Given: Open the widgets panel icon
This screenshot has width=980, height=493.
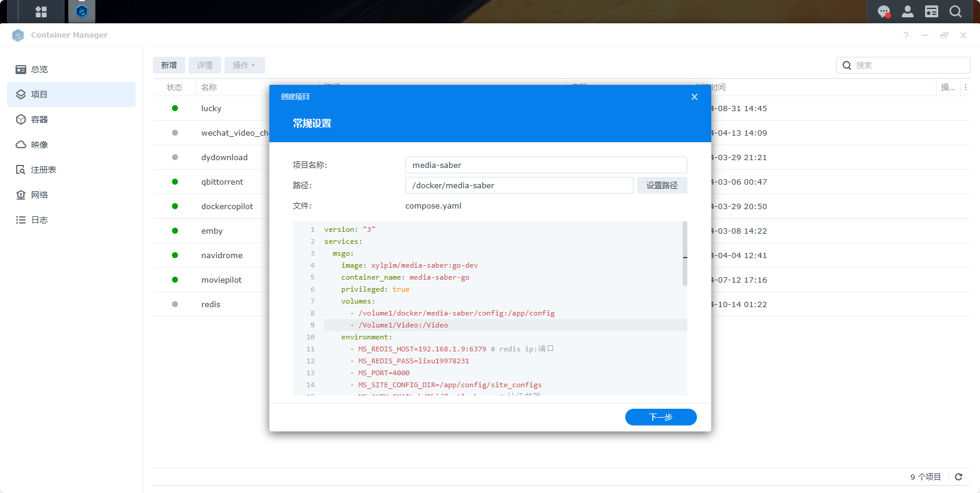Looking at the screenshot, I should [x=932, y=11].
